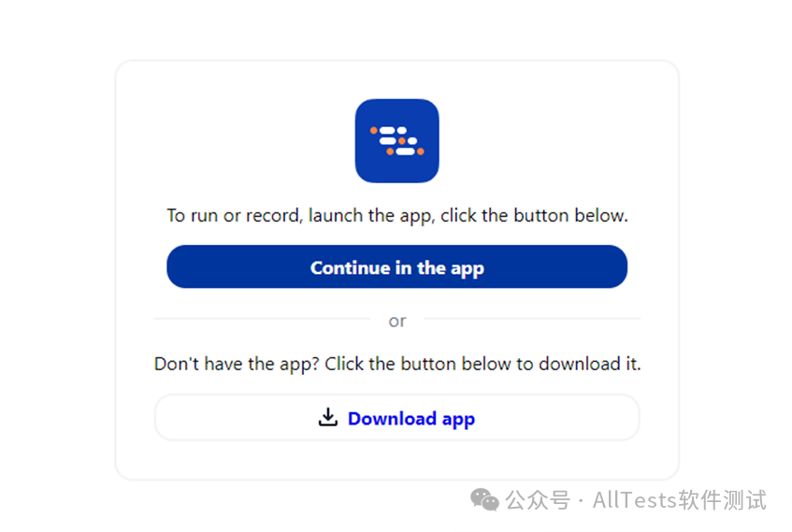The image size is (792, 532).
Task: Click the 'To run or record' instruction text
Action: [x=397, y=216]
